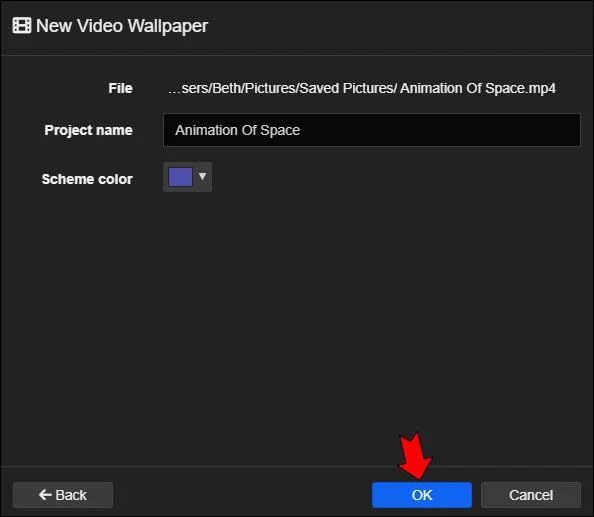
Task: Click the "Back" text on the Back button
Action: point(71,495)
